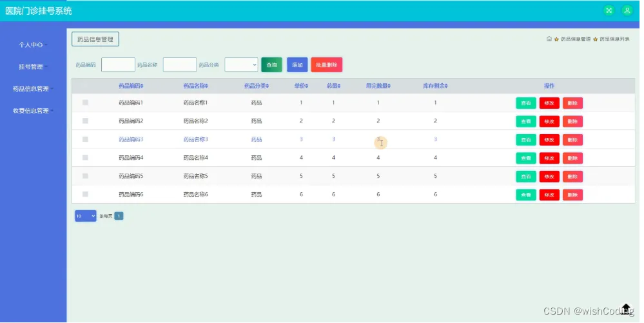
Task: Click the 药品名称1 table cell
Action: point(195,103)
